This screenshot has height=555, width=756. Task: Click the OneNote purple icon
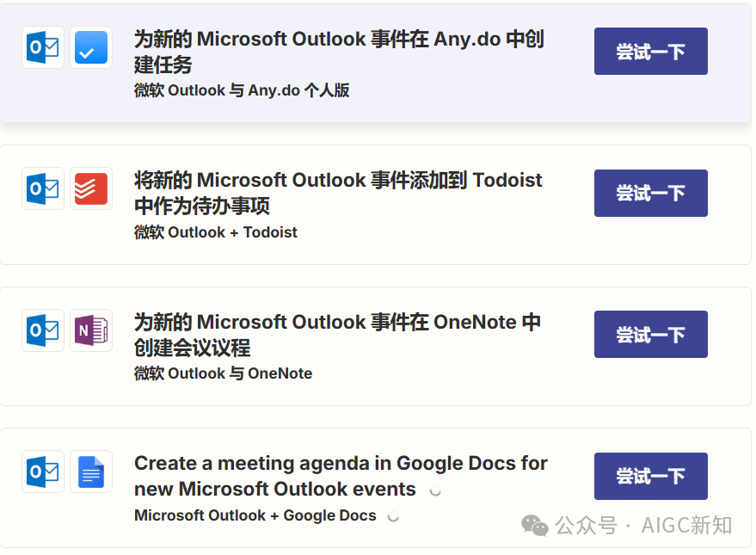91,330
